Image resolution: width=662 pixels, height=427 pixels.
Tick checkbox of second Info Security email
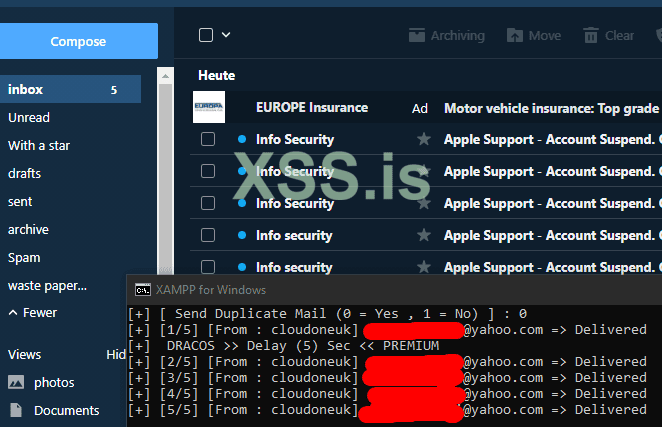point(208,171)
